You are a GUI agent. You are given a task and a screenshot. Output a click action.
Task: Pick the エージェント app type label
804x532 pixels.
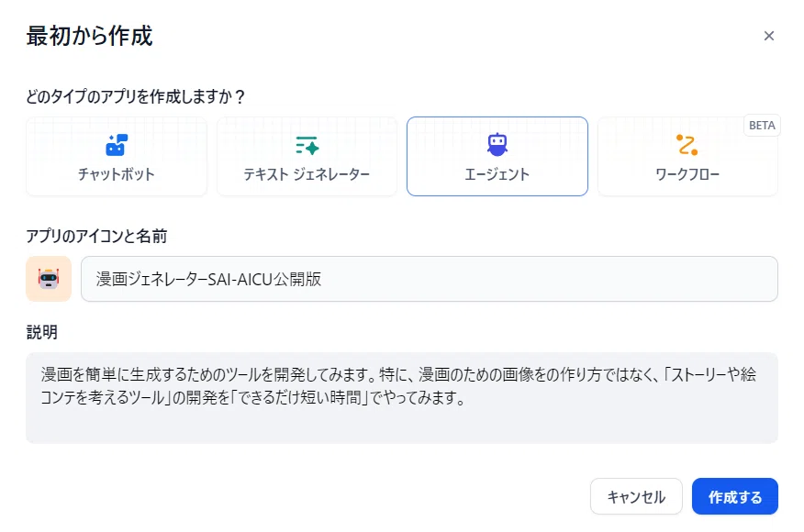497,174
